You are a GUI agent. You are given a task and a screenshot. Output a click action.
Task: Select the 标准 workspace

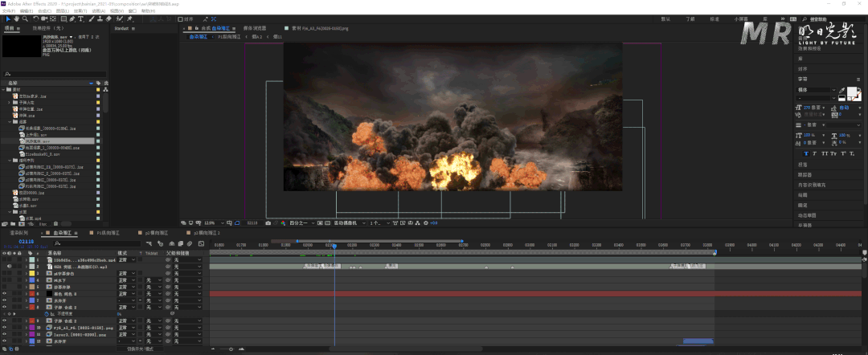pos(714,18)
